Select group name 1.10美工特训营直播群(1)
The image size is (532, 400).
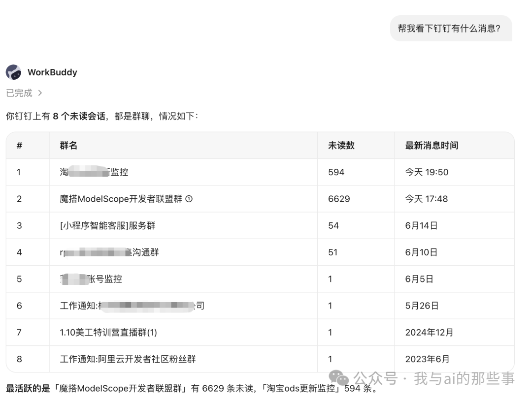tap(108, 333)
